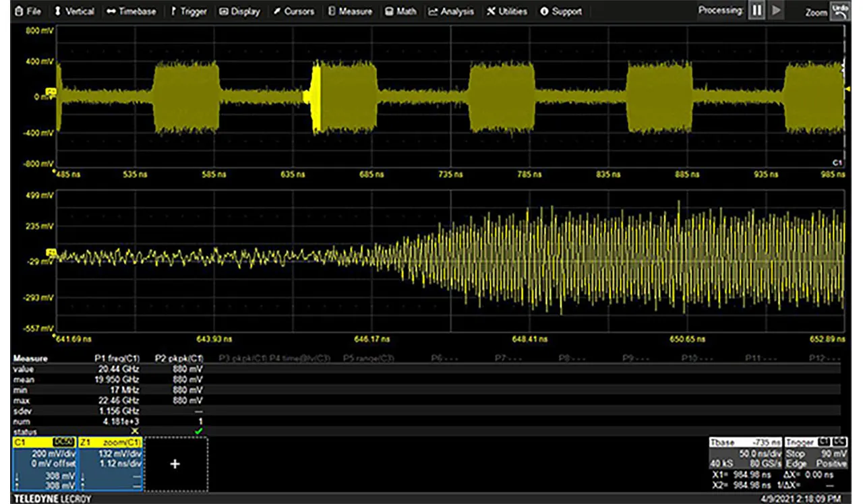Pause processing with the pause button
Screen dimensions: 863x504
click(x=757, y=11)
